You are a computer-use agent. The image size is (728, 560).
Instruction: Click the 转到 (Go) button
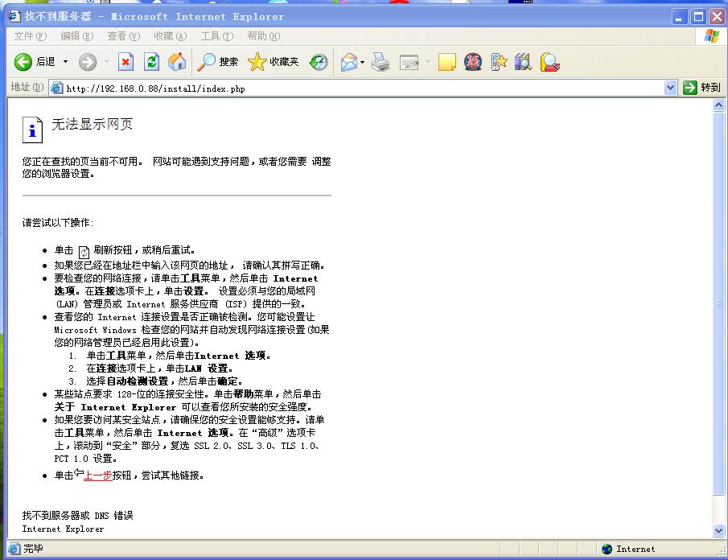coord(701,87)
